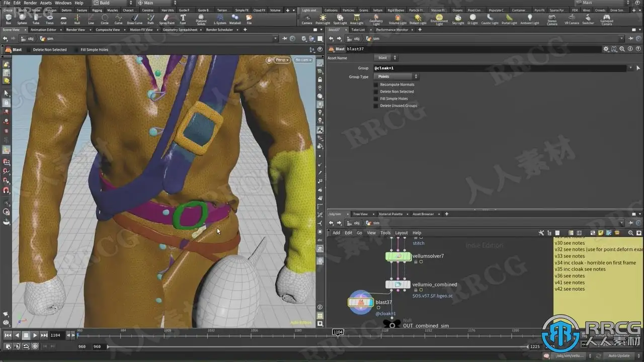This screenshot has height=362, width=644.
Task: Click the Camera shelf tool
Action: tap(306, 19)
